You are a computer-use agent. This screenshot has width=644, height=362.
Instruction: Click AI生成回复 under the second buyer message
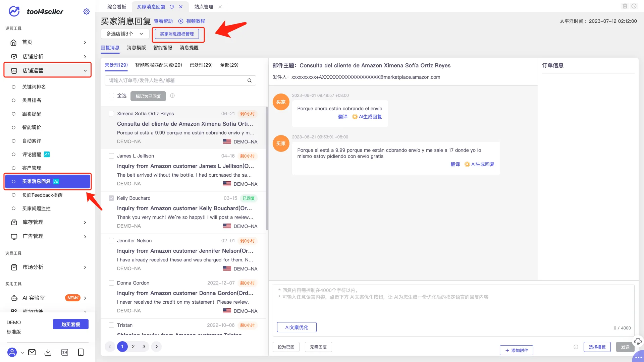(479, 164)
